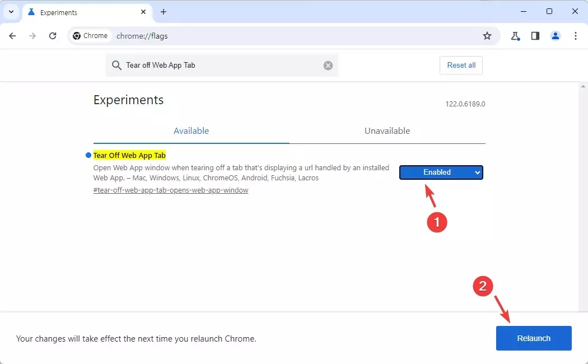Open the Enabled flag state dropdown

coord(441,172)
